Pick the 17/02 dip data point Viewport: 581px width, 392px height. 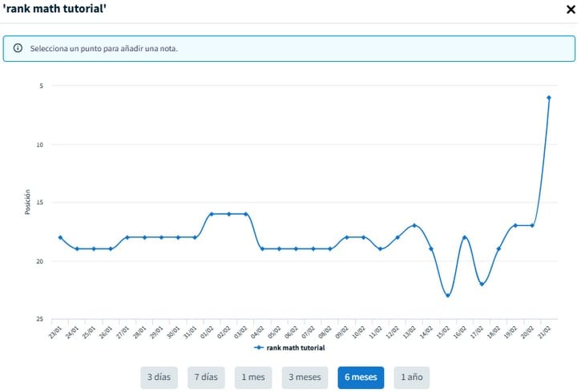[x=482, y=284]
